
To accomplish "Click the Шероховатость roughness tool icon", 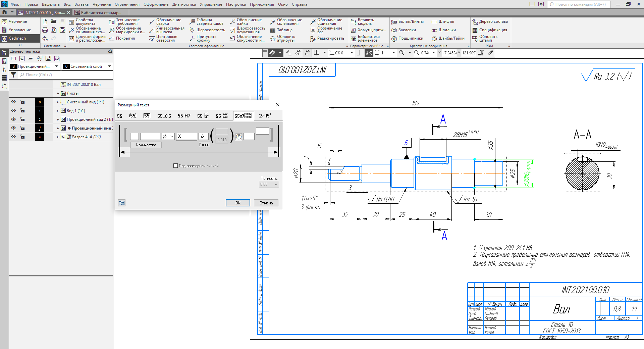I will pos(192,30).
